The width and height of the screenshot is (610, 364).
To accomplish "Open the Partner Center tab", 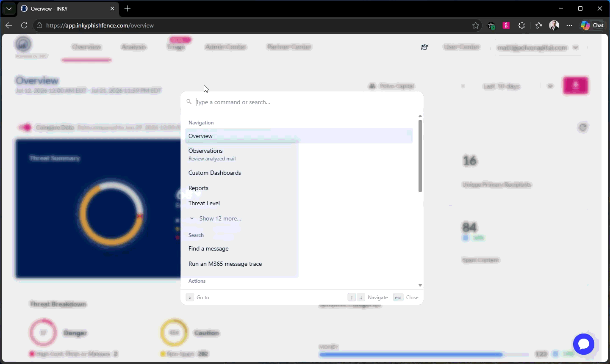I will click(289, 47).
